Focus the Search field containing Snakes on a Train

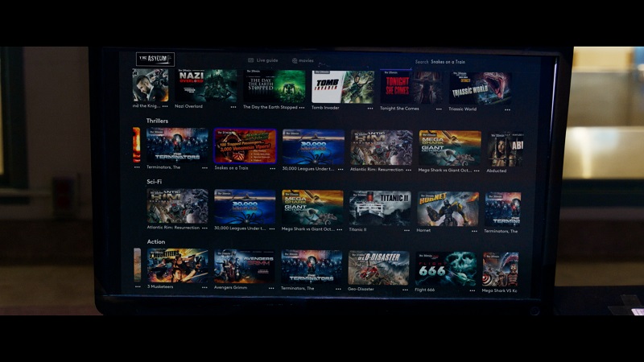tap(440, 62)
